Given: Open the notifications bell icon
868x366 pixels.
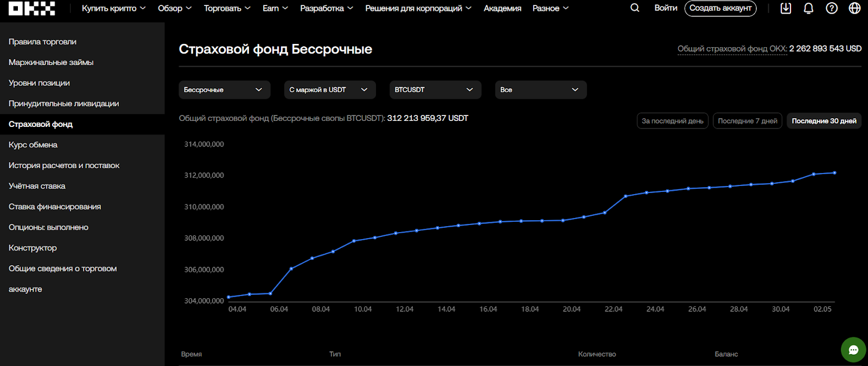Looking at the screenshot, I should click(808, 8).
